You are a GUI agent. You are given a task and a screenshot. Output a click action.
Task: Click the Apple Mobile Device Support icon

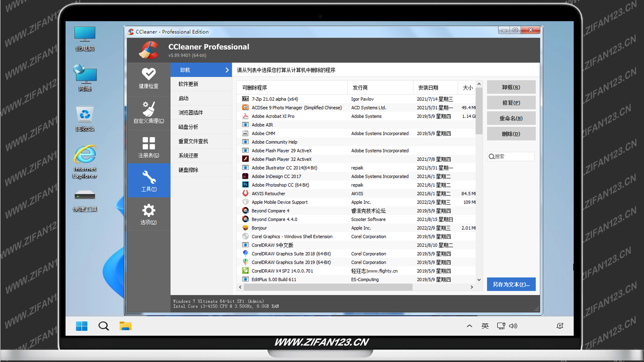click(x=245, y=202)
